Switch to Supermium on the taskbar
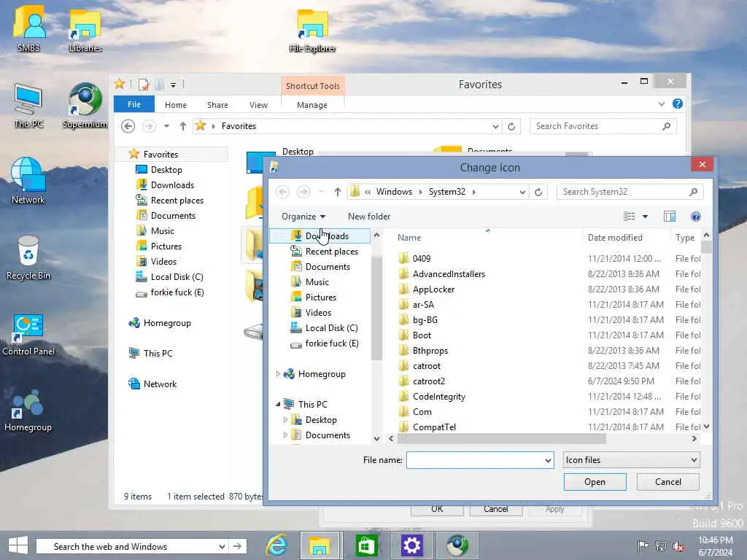Image resolution: width=747 pixels, height=560 pixels. point(457,545)
